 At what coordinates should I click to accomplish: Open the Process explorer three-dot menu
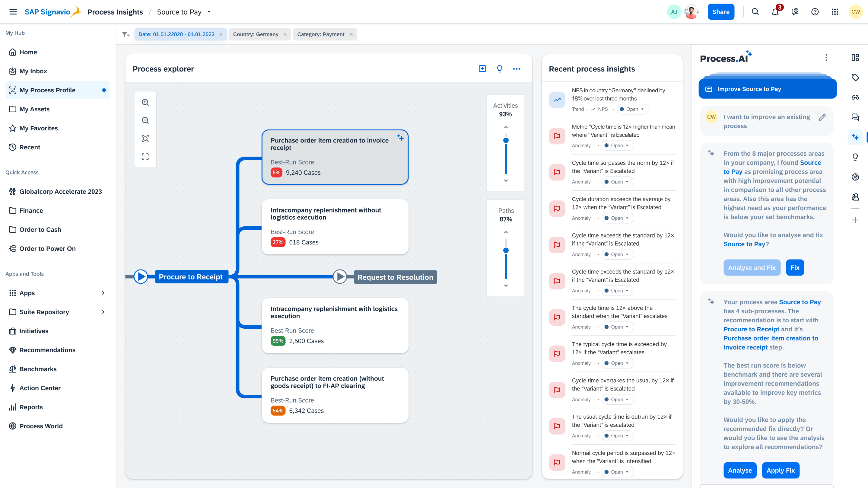tap(517, 69)
